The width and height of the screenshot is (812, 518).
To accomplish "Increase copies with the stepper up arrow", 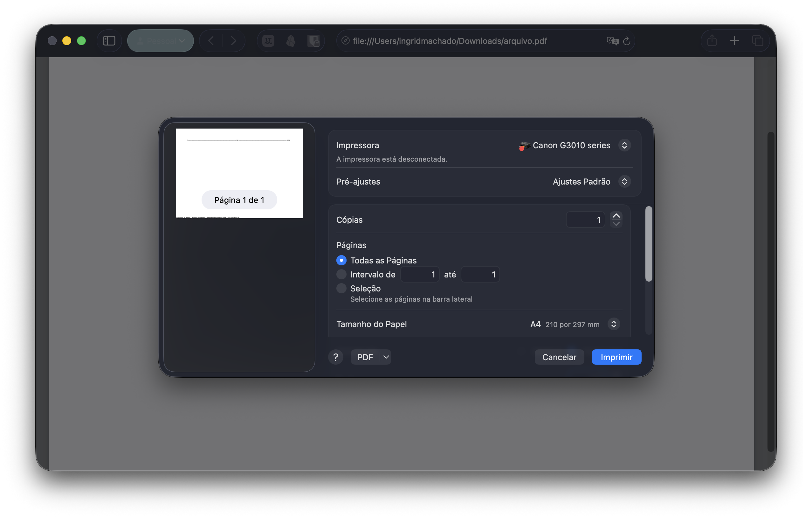I will click(616, 216).
